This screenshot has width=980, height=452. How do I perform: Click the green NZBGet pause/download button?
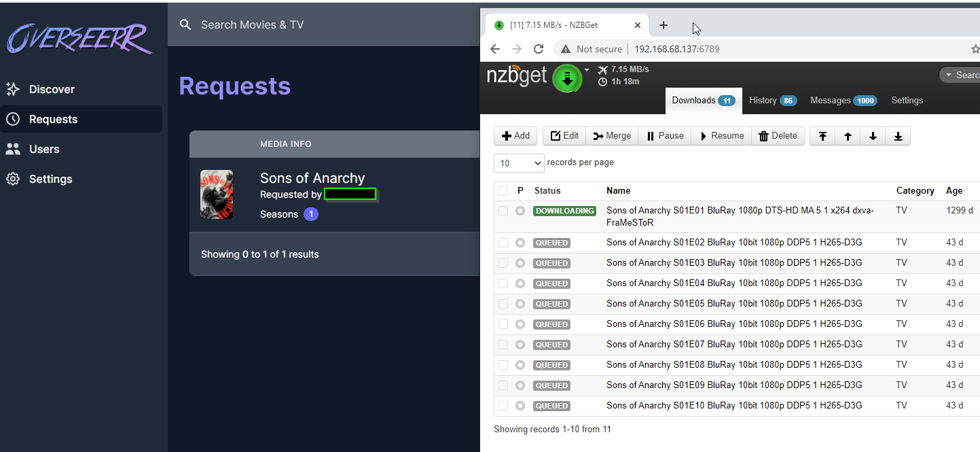click(568, 78)
